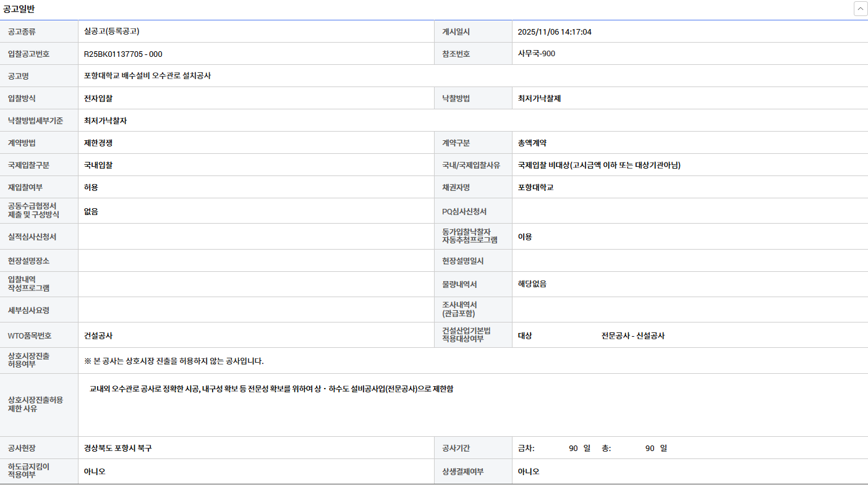Screen dimensions: 868x485
Task: Click the reference number 사무국-900
Action: [536, 54]
